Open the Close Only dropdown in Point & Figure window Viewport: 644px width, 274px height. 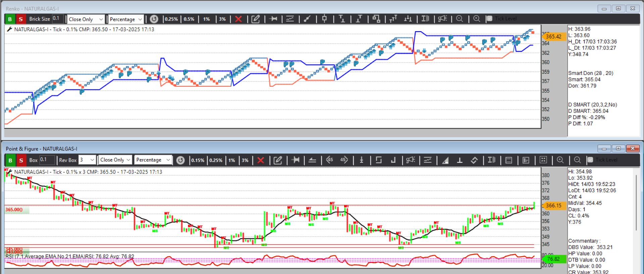click(x=115, y=160)
